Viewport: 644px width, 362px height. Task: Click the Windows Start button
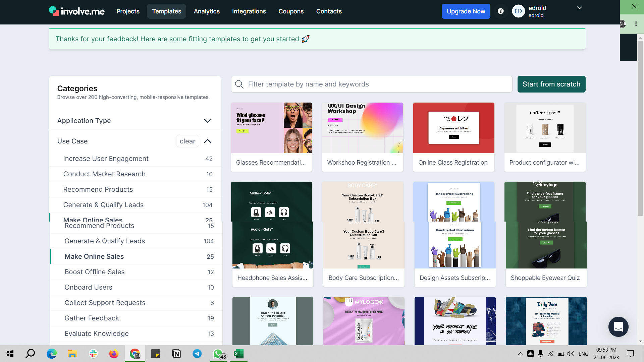(10, 354)
